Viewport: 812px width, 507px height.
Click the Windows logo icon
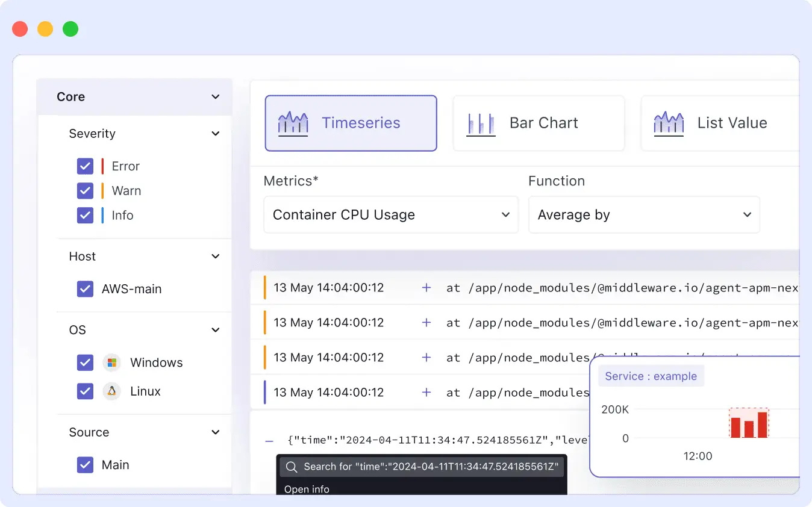(x=111, y=362)
